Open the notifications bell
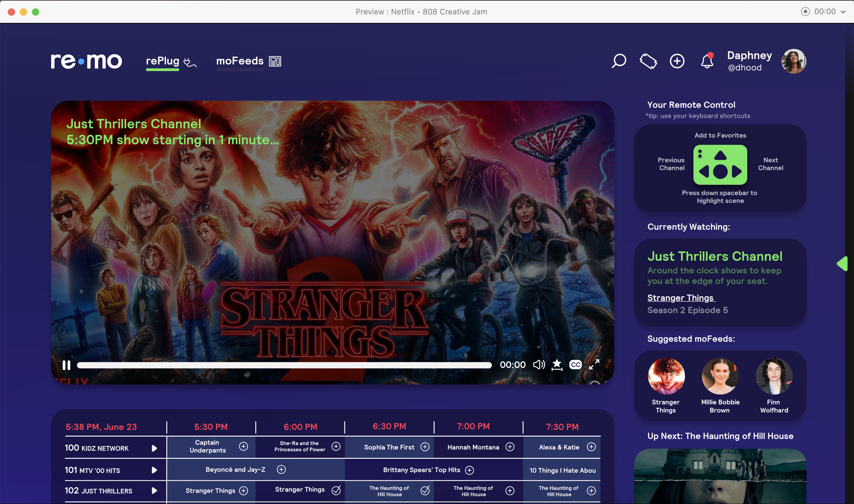The width and height of the screenshot is (854, 504). (x=707, y=61)
